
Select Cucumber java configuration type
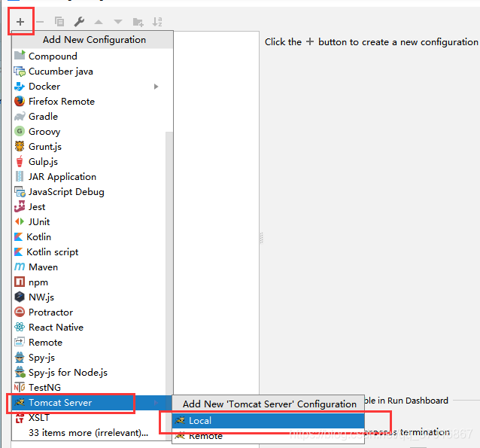point(93,72)
